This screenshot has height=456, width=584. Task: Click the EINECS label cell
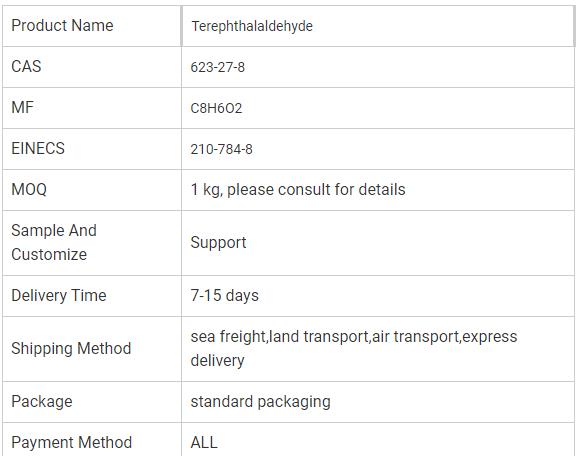pyautogui.click(x=92, y=149)
